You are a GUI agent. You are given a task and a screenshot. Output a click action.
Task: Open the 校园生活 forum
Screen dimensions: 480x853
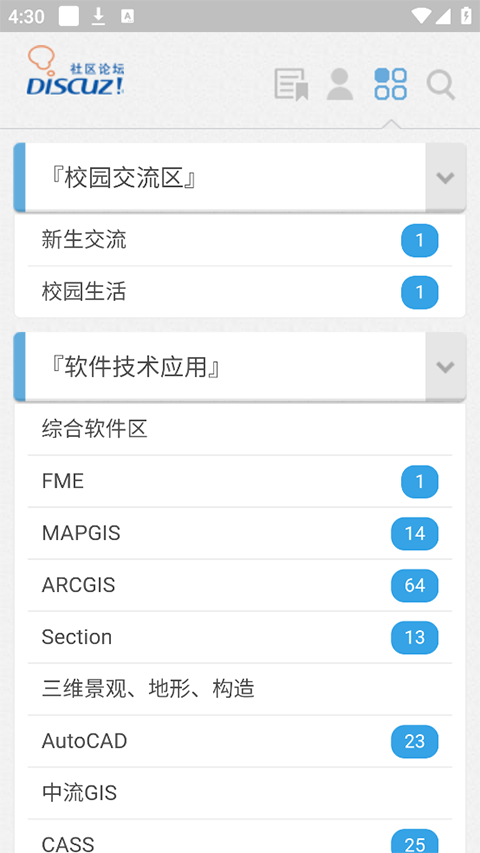pos(239,292)
